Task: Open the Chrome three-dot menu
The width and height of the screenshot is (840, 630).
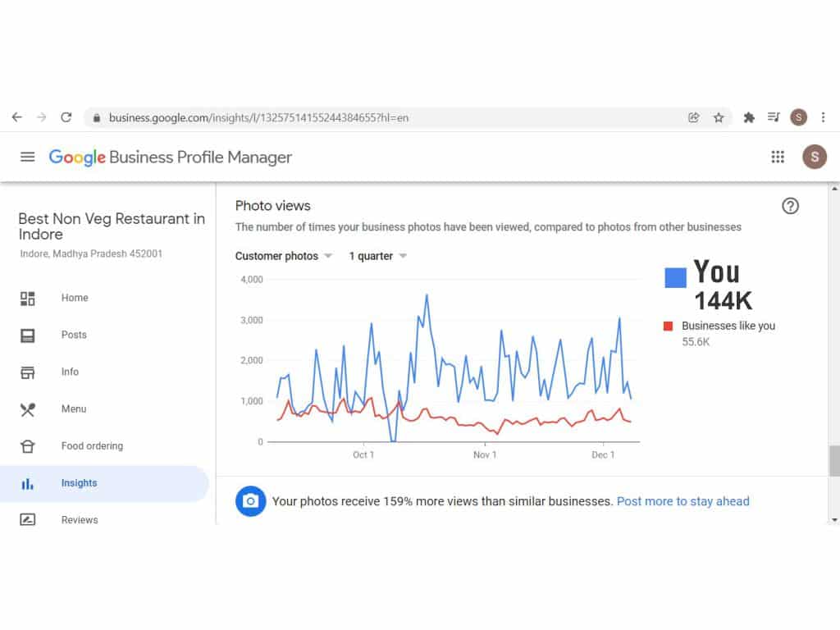Action: pos(823,117)
